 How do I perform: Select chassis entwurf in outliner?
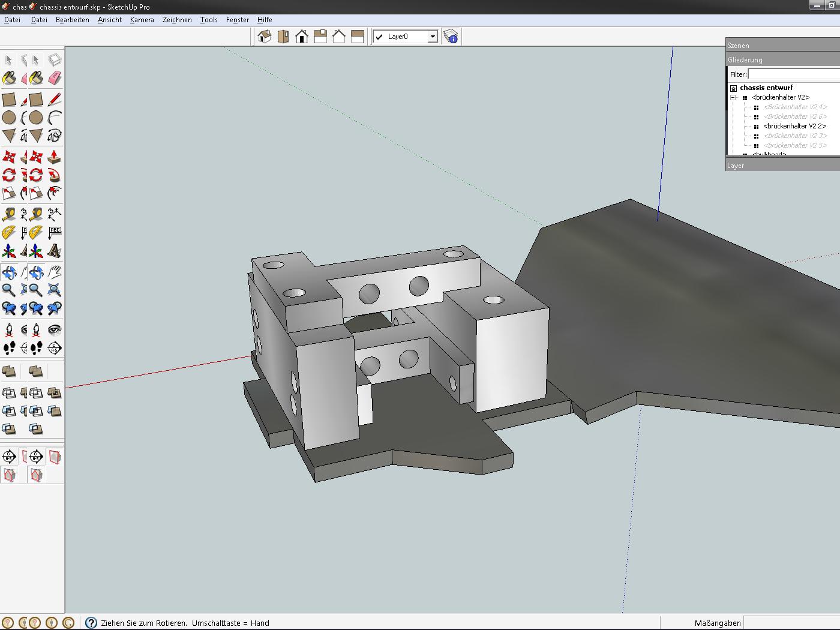[766, 88]
